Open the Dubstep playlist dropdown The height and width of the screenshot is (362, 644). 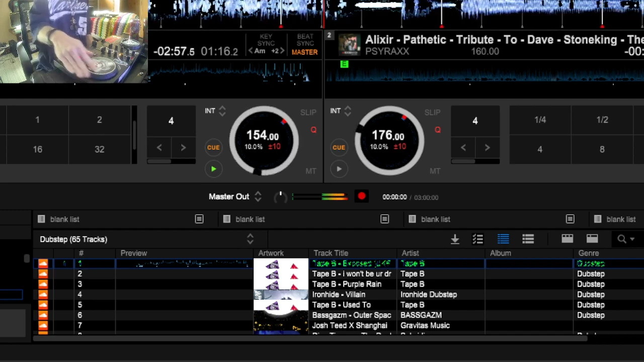250,239
